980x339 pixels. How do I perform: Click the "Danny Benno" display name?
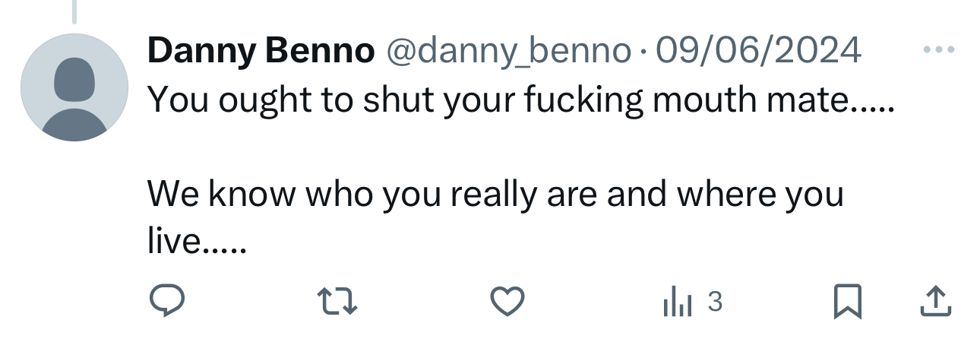261,52
